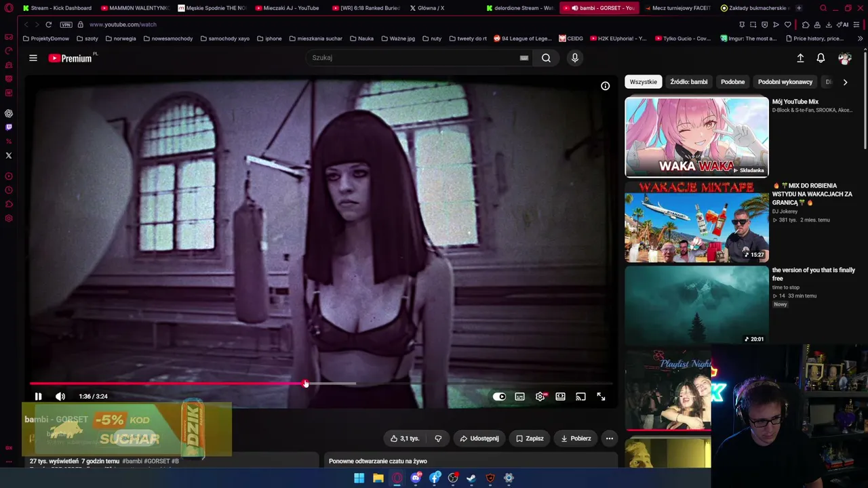Open the create upload button
The width and height of the screenshot is (868, 488).
(800, 58)
